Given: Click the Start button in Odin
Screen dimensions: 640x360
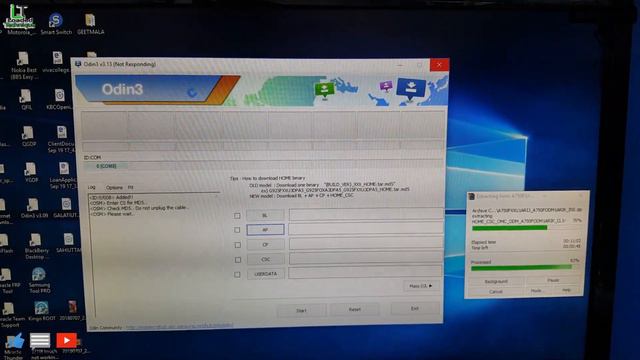Looking at the screenshot, I should coord(301,311).
